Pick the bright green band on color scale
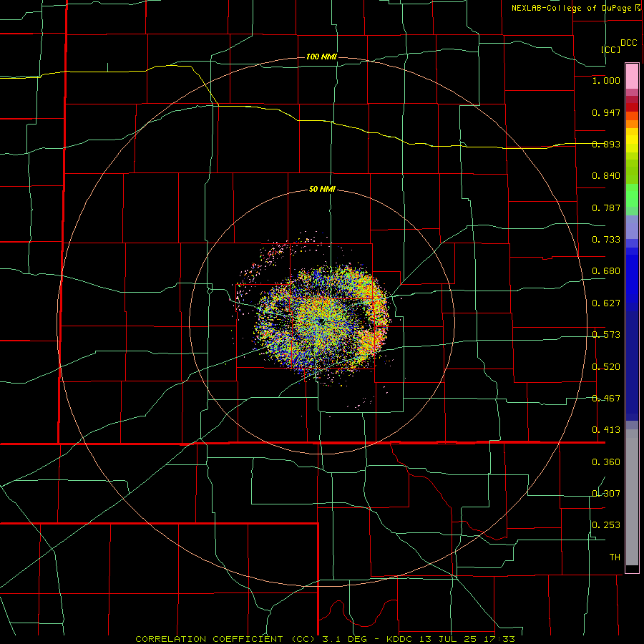Image resolution: width=644 pixels, height=644 pixels. tap(632, 195)
